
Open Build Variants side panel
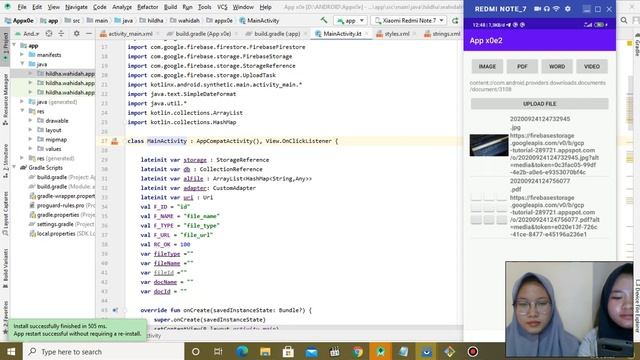[x=5, y=268]
